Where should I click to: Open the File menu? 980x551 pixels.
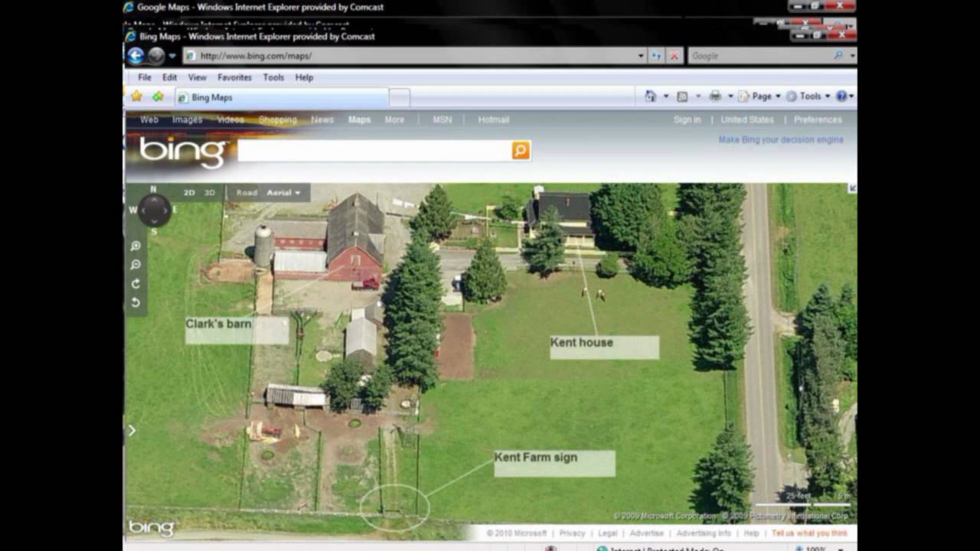pos(145,77)
